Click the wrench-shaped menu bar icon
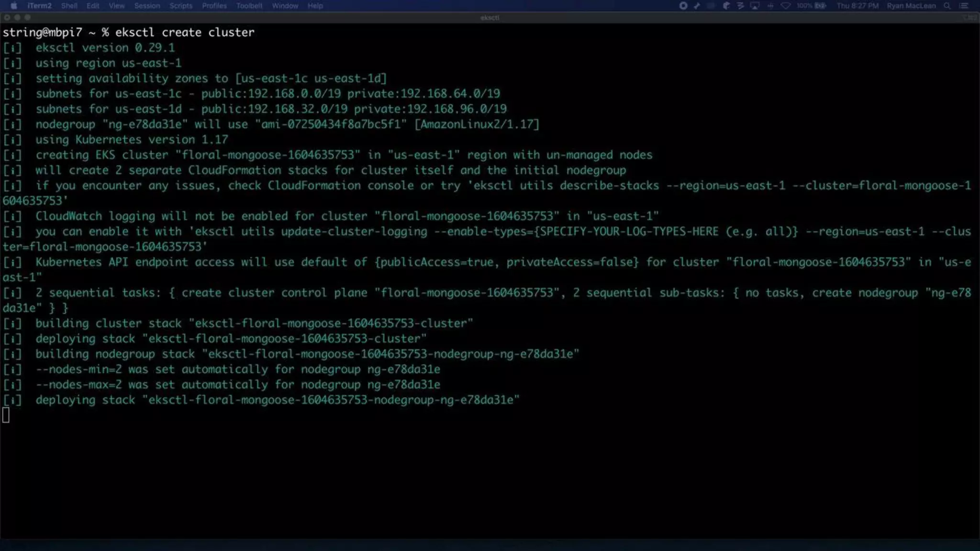Image resolution: width=980 pixels, height=551 pixels. pyautogui.click(x=697, y=6)
